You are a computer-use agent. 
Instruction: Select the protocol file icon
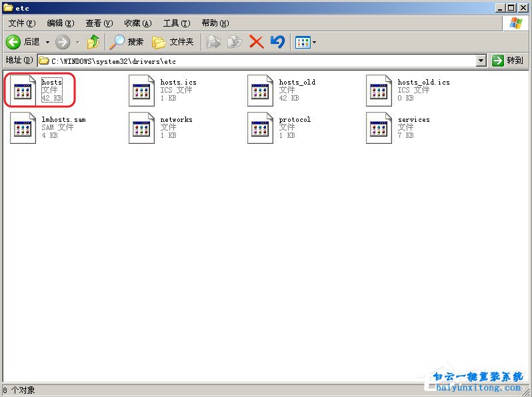coord(261,128)
